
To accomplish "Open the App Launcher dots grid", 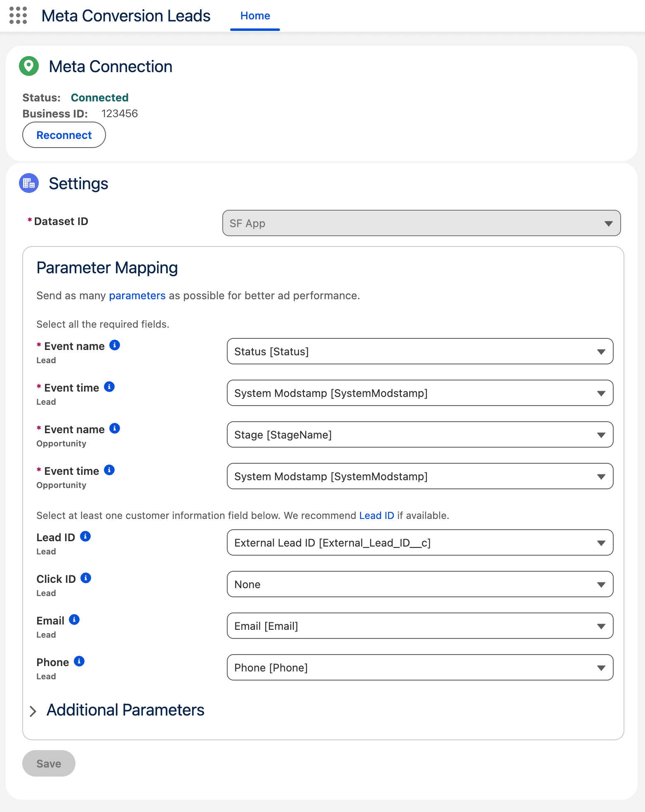I will [x=18, y=16].
